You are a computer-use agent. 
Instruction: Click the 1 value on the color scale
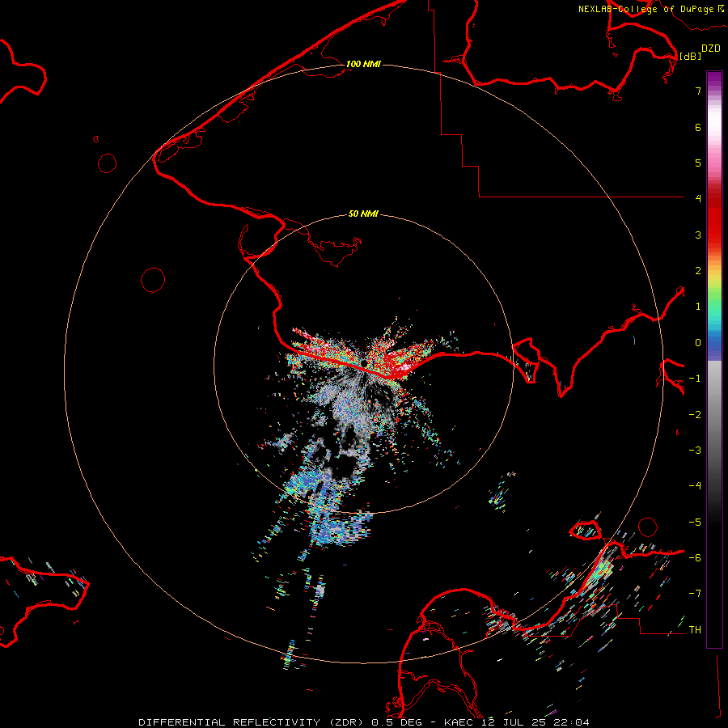(698, 307)
